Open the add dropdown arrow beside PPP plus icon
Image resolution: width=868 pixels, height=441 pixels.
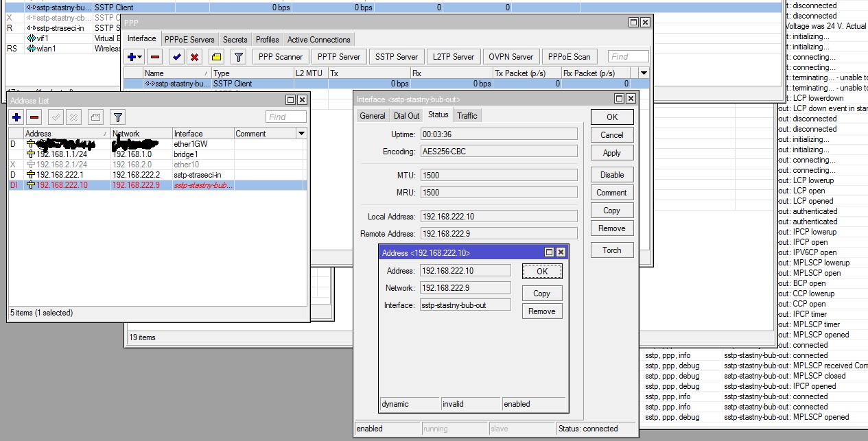coord(140,58)
